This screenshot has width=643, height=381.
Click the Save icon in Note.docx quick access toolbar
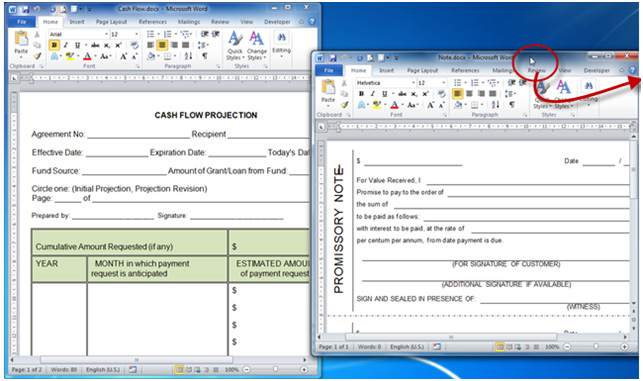click(333, 58)
